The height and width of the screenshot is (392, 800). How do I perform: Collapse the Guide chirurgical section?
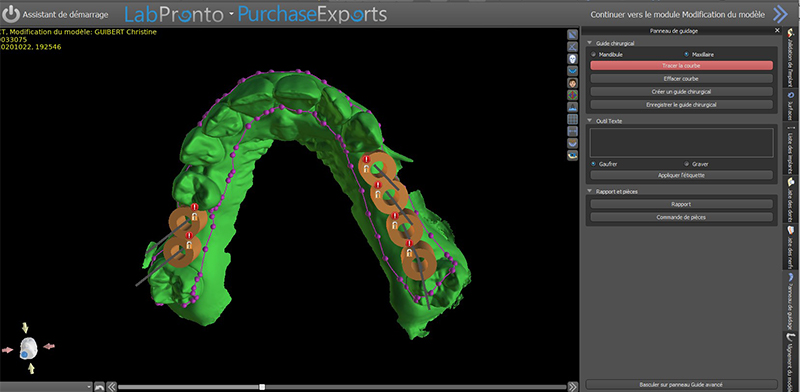click(590, 44)
